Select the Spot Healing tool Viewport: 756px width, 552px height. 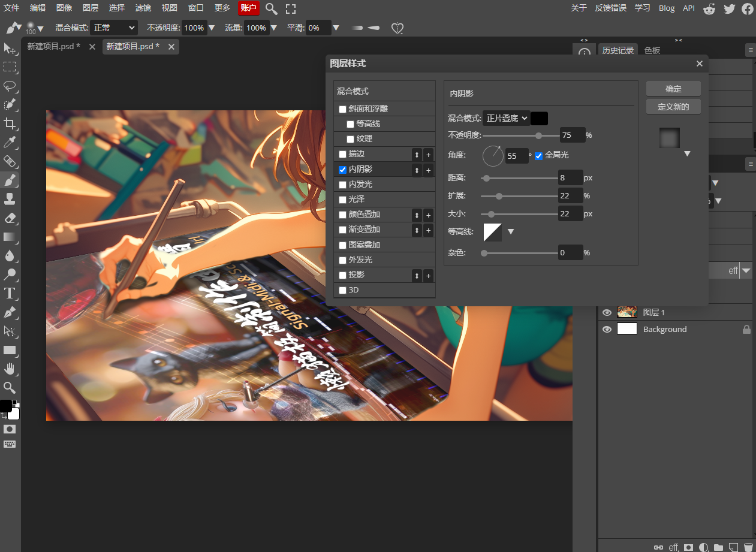[10, 161]
